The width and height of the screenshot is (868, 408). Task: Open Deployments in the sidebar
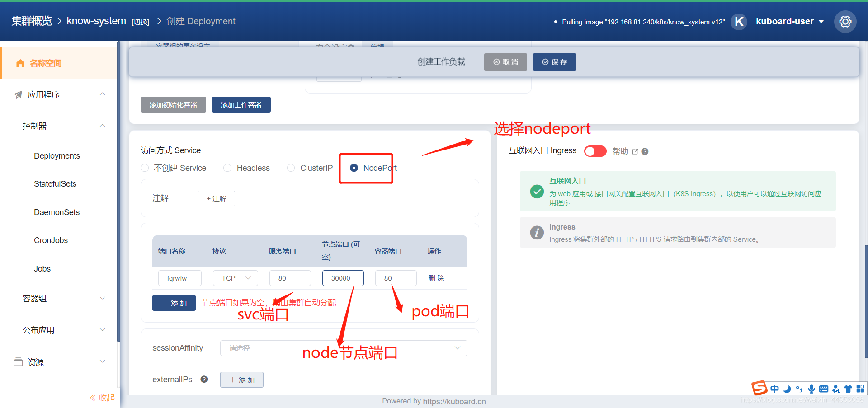57,156
